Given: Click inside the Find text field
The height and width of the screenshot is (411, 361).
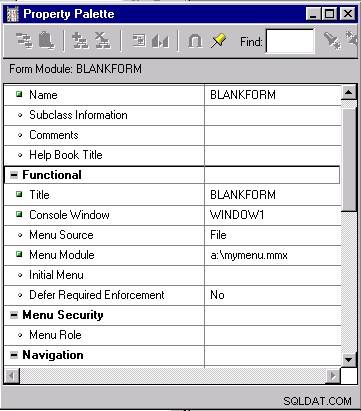Looking at the screenshot, I should pos(290,41).
